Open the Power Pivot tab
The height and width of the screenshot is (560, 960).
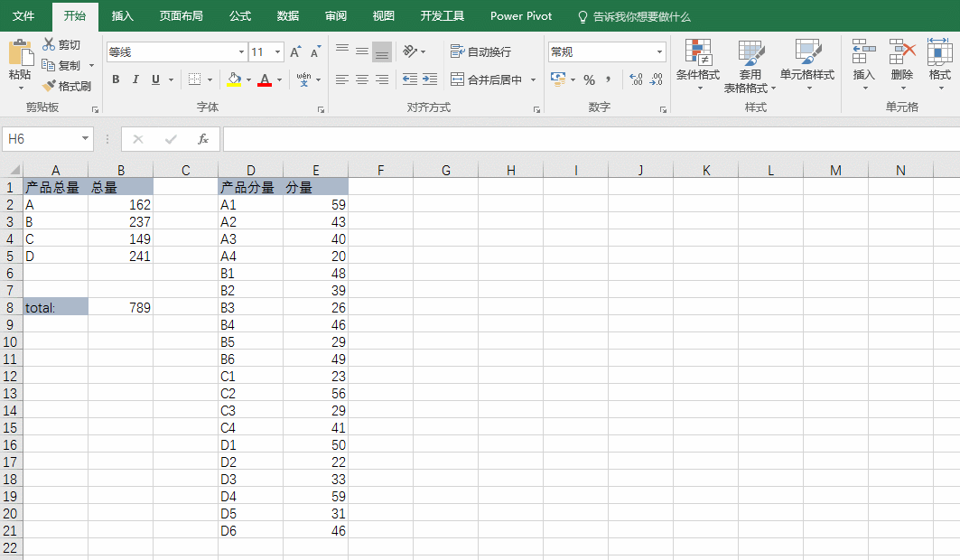click(x=521, y=15)
